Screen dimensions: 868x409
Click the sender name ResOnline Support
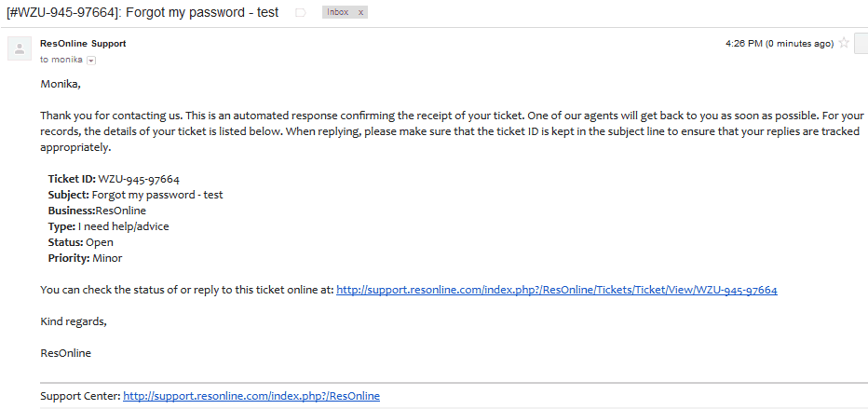83,43
